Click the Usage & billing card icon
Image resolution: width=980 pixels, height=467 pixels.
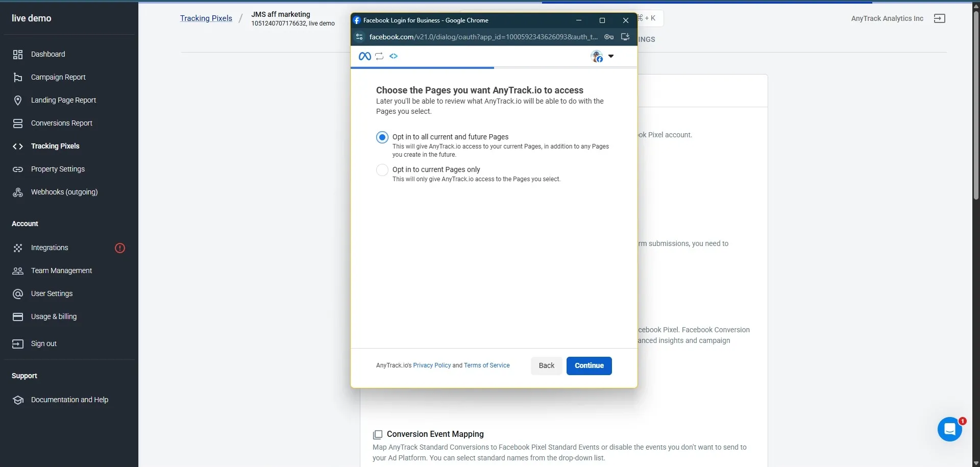pyautogui.click(x=18, y=316)
